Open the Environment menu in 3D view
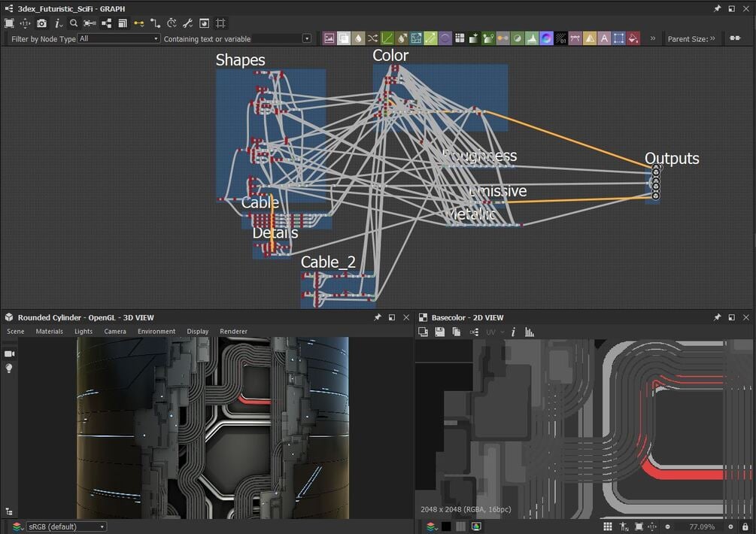The width and height of the screenshot is (756, 534). [156, 331]
